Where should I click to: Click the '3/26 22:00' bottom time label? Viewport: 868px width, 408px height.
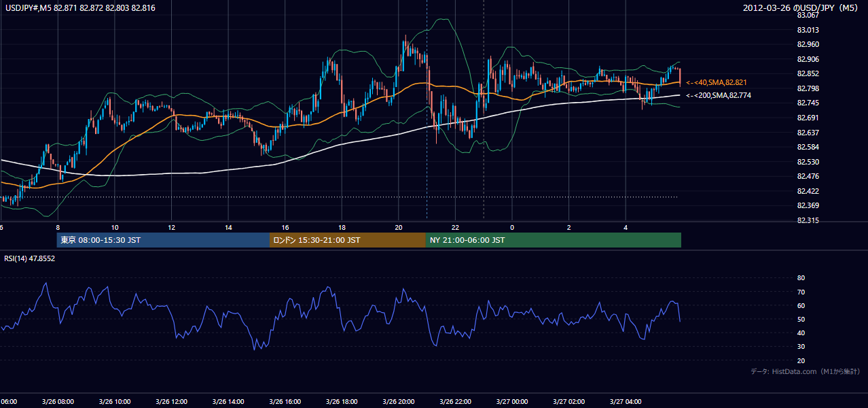455,402
